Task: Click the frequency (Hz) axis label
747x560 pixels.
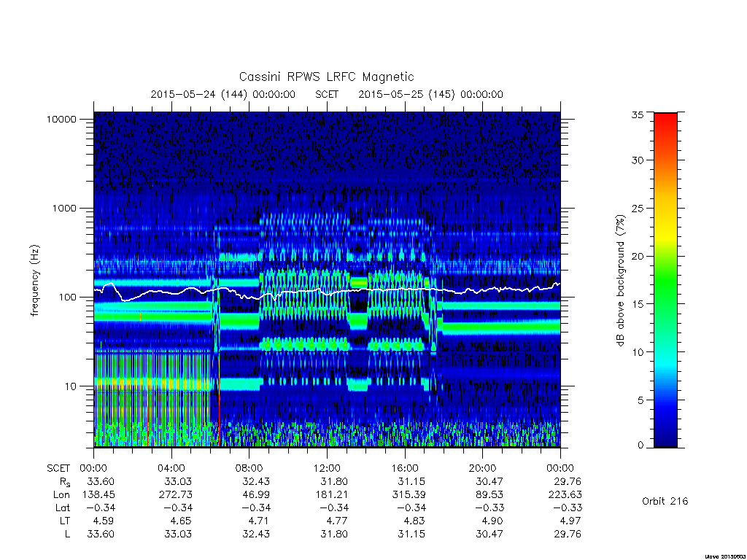Action: [x=35, y=280]
